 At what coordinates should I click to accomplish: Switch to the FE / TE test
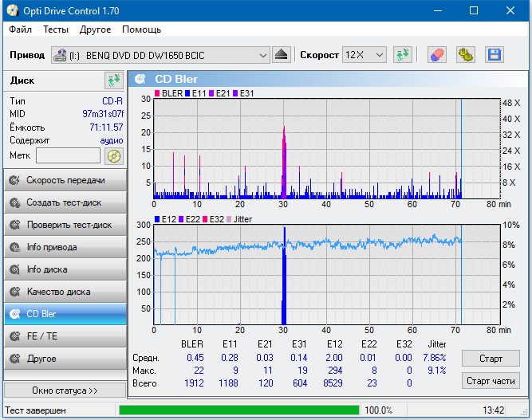click(x=65, y=336)
